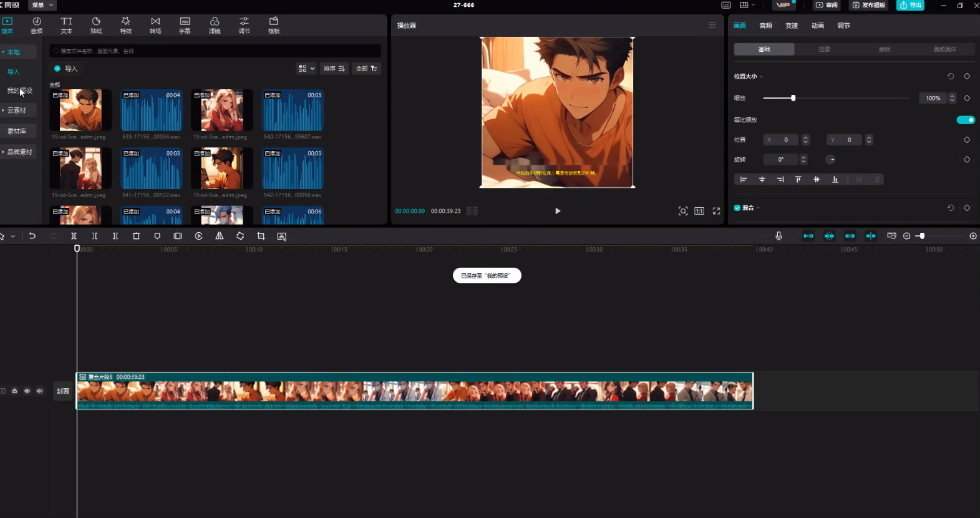Open the 字幕 captions panel
980x518 pixels.
click(185, 26)
